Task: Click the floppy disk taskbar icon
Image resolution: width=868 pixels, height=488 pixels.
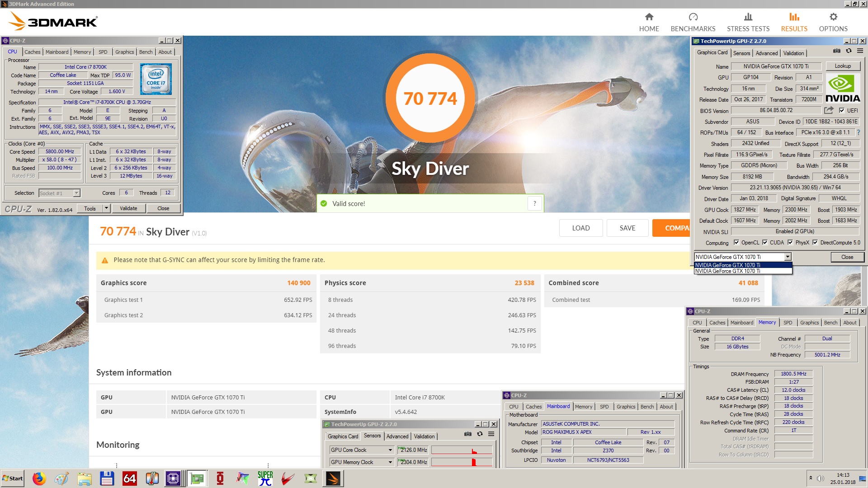Action: coord(107,479)
